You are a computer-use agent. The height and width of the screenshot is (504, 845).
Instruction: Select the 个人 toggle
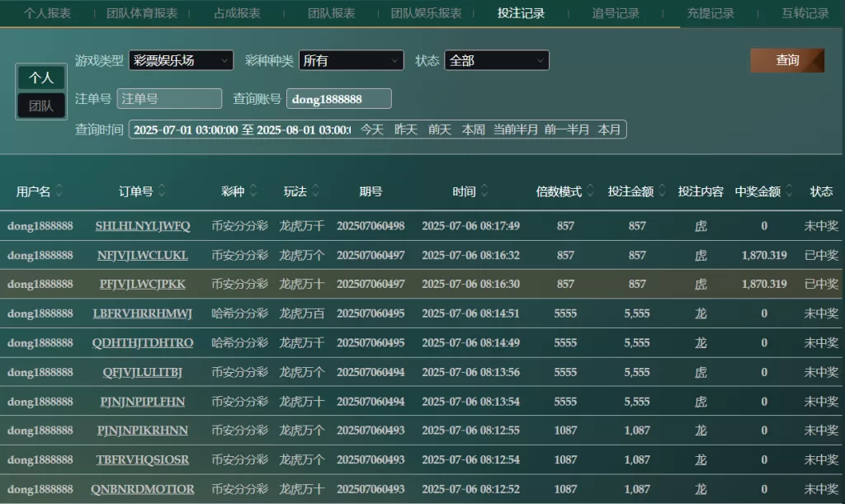click(41, 78)
